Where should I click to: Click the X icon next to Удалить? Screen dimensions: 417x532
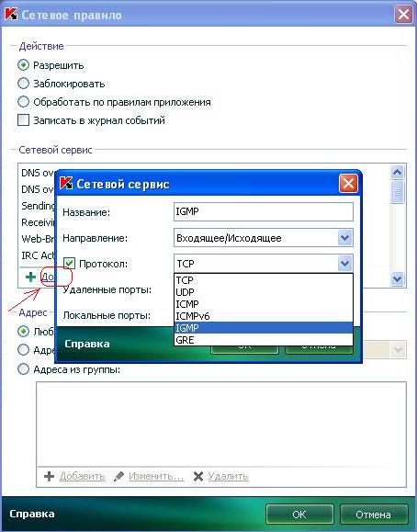pos(198,476)
